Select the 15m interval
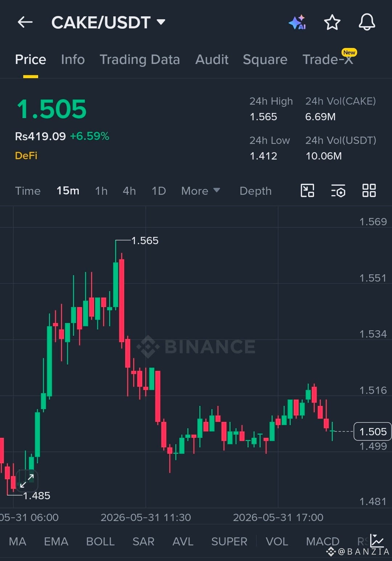The image size is (392, 561). pyautogui.click(x=68, y=191)
